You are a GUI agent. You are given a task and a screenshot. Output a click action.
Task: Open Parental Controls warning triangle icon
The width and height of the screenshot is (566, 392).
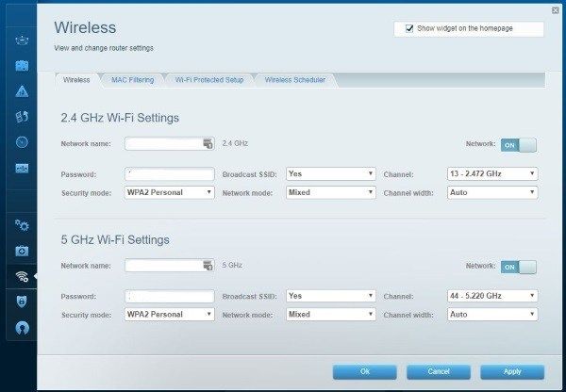[22, 91]
